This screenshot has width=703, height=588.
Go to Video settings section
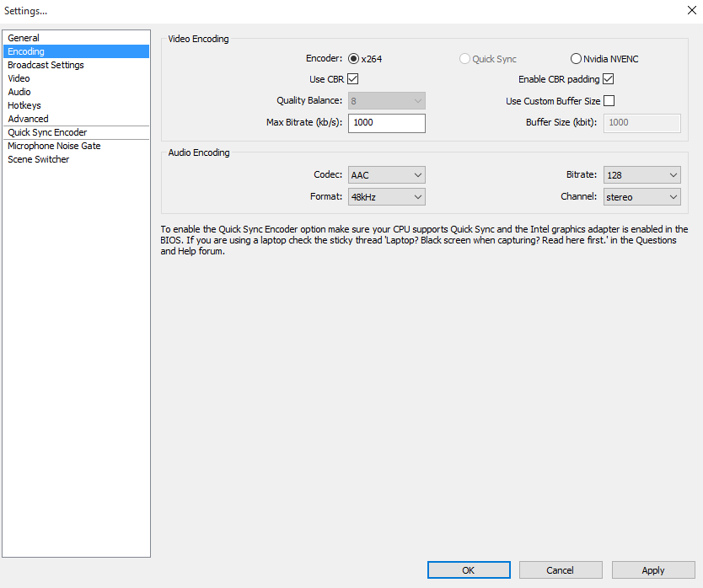coord(76,78)
